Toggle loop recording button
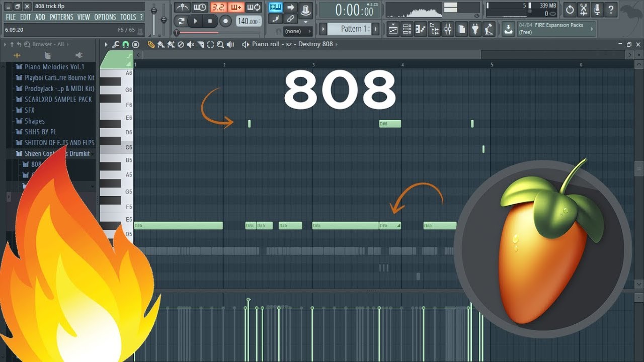 coord(255,7)
